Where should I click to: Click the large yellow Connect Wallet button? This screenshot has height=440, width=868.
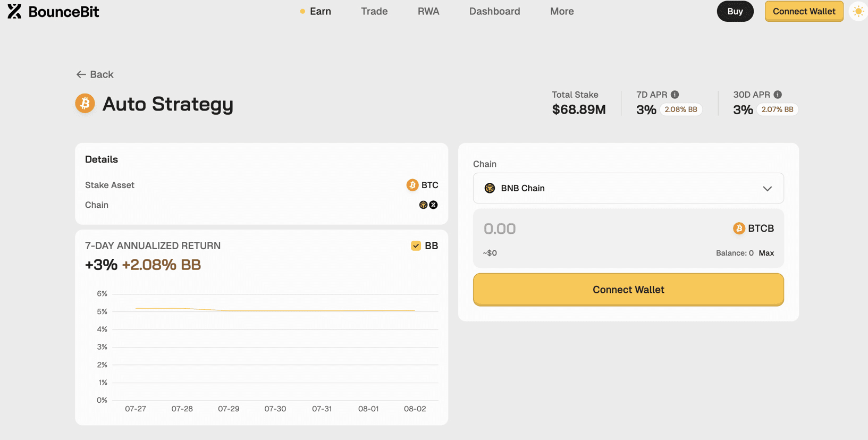point(628,290)
